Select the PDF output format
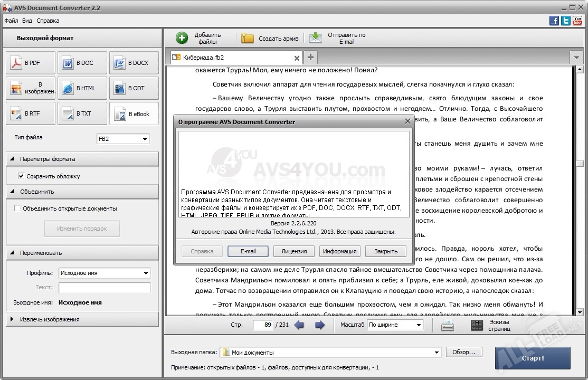The width and height of the screenshot is (588, 380). tap(31, 63)
